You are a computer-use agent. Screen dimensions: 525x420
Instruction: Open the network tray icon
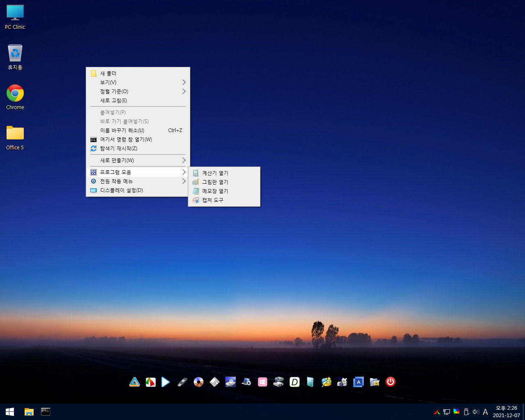tap(447, 412)
